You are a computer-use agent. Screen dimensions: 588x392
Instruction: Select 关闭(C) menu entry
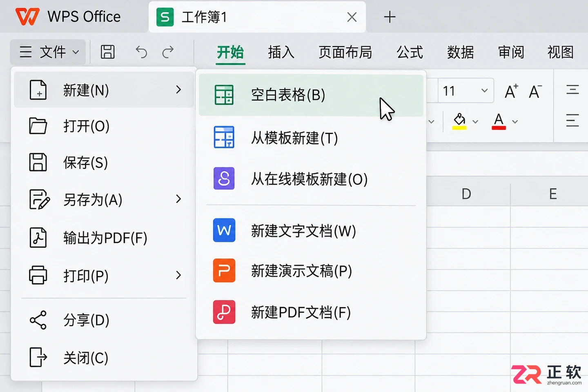(104, 358)
